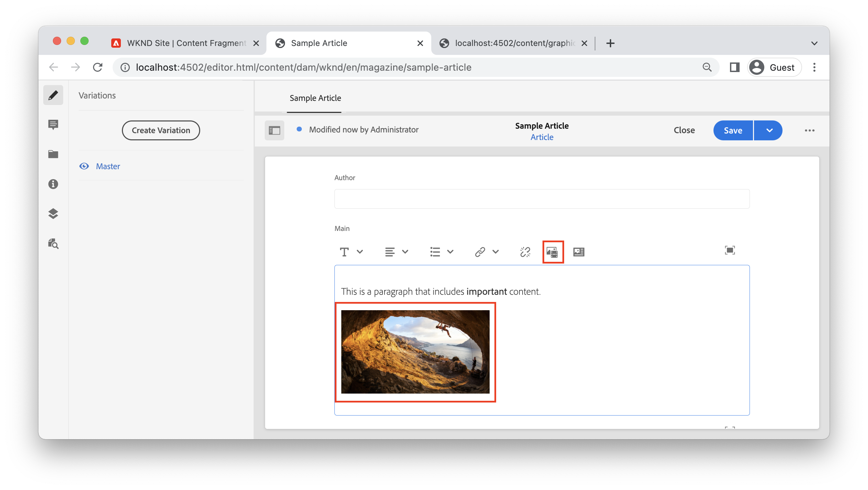
Task: Open the associated content folder panel
Action: coord(53,154)
